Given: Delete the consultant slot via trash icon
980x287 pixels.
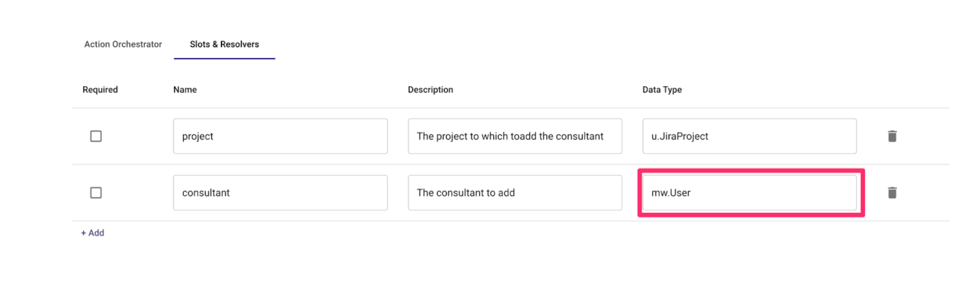Looking at the screenshot, I should [892, 193].
